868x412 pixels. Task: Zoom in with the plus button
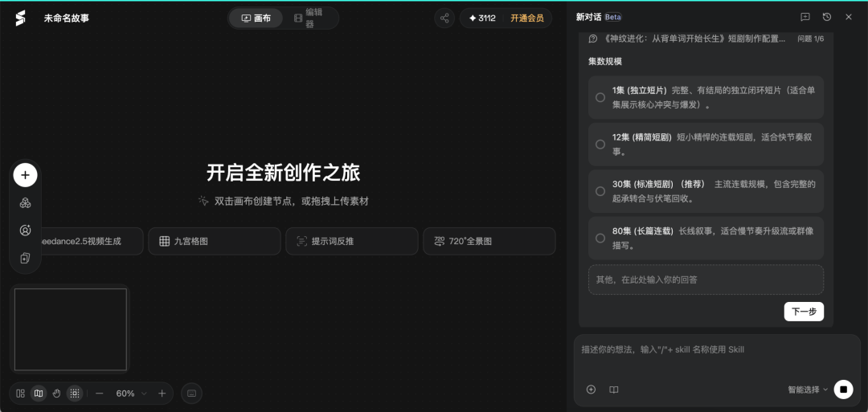click(x=162, y=394)
